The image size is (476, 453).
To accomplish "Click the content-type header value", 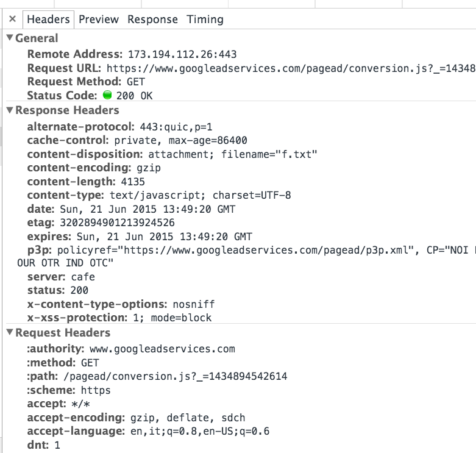I will click(x=201, y=195).
